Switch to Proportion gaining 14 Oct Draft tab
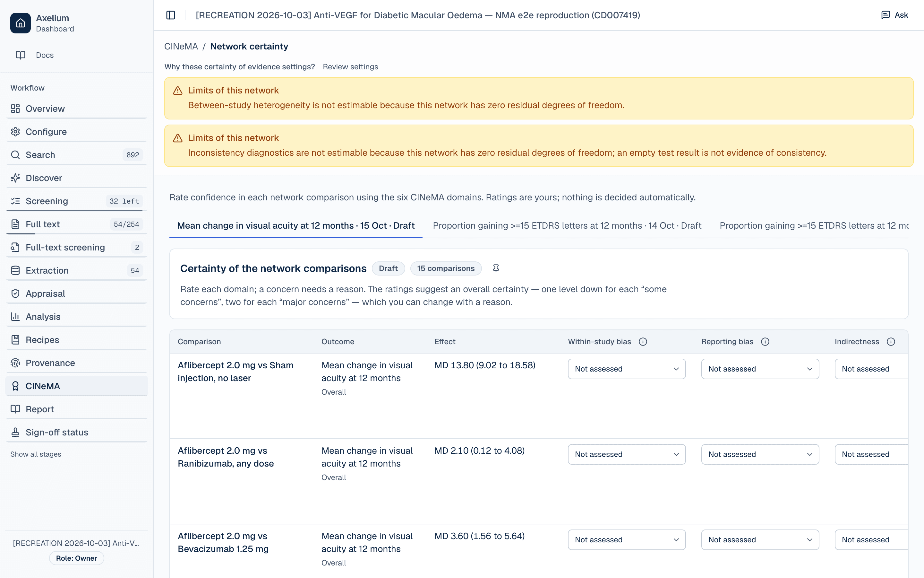This screenshot has width=924, height=578. click(567, 225)
